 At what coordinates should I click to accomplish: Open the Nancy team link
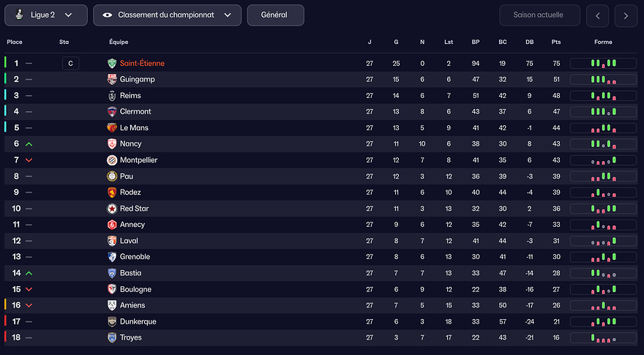click(x=131, y=144)
